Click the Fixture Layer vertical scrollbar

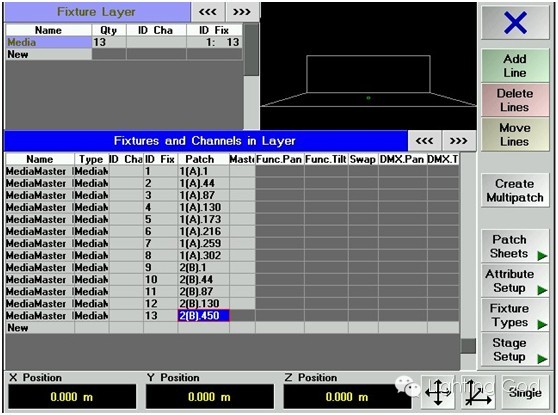(252, 77)
